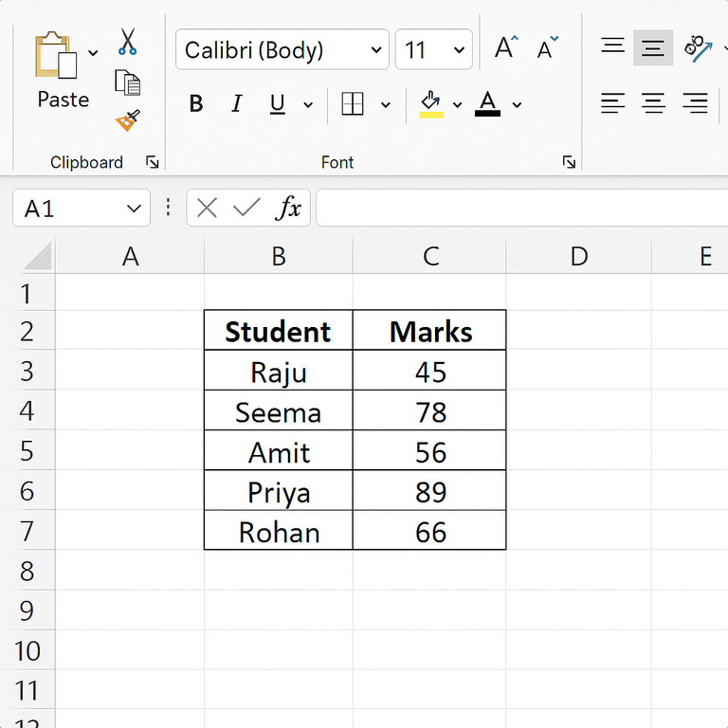
Task: Click the cell with value 56
Action: 429,450
